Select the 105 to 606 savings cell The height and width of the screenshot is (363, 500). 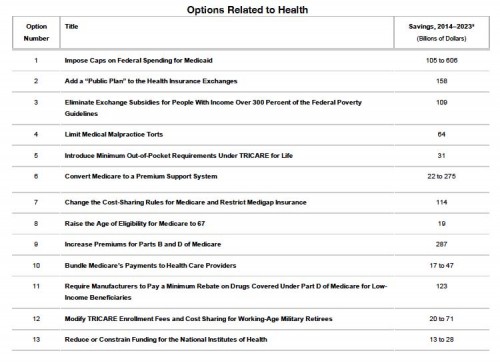tap(441, 60)
